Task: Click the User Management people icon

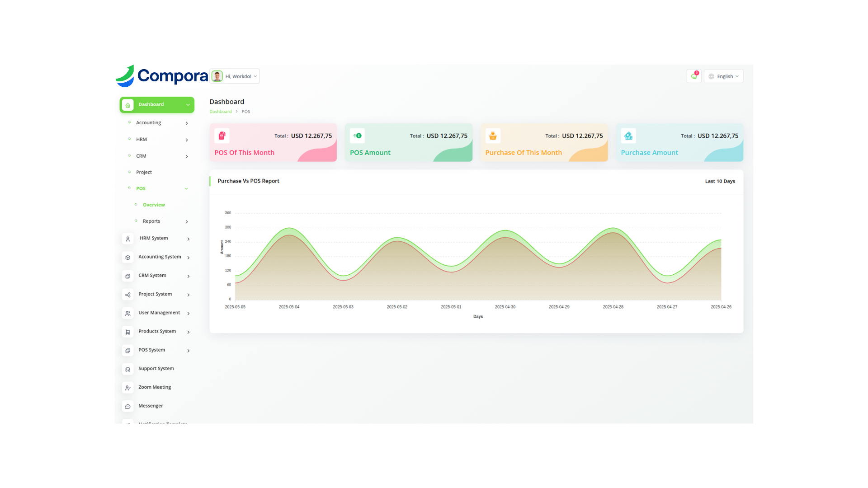Action: tap(128, 313)
